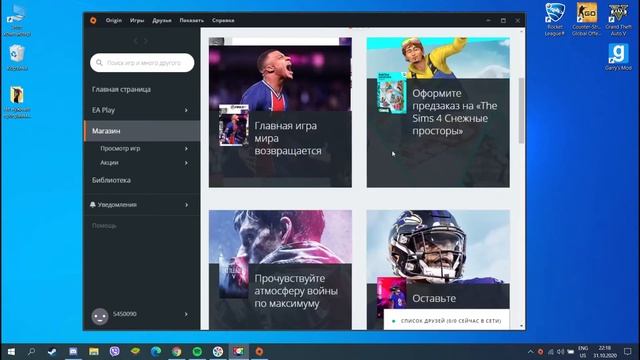640x360 pixels.
Task: Open the third desktop shortcut on the left
Action: [17, 102]
